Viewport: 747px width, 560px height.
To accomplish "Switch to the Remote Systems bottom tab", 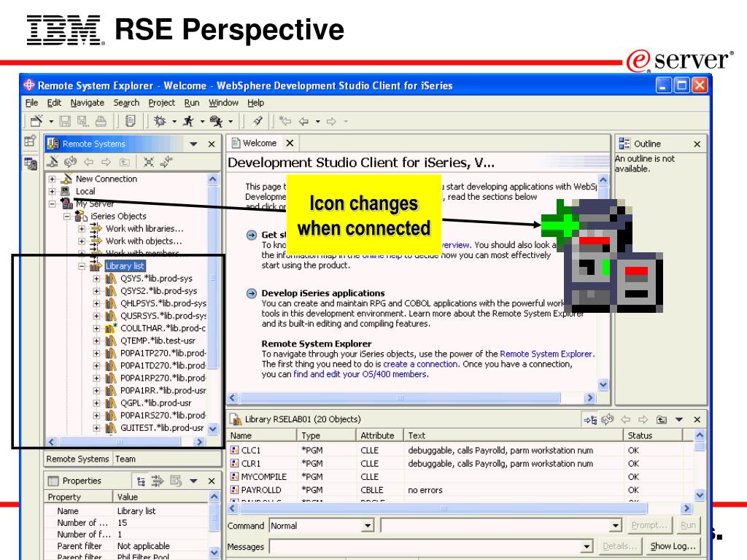I will (x=77, y=459).
